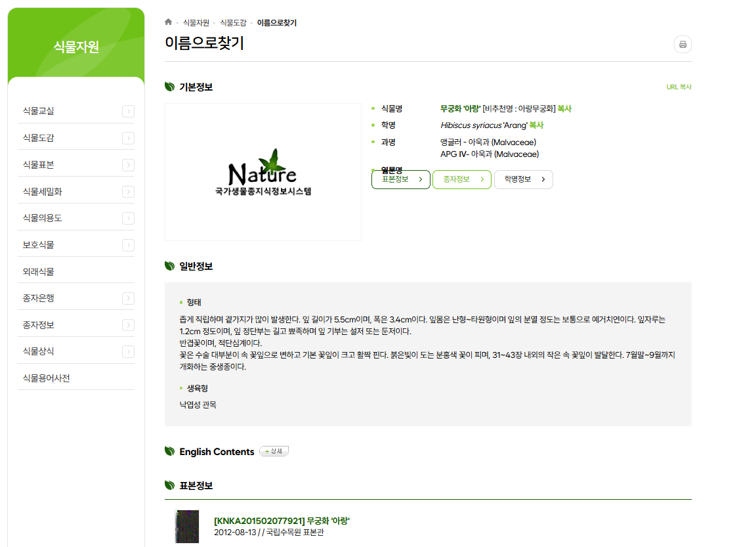This screenshot has height=547, width=756.
Task: Expand the 식물교실 sidebar arrow
Action: pyautogui.click(x=128, y=111)
